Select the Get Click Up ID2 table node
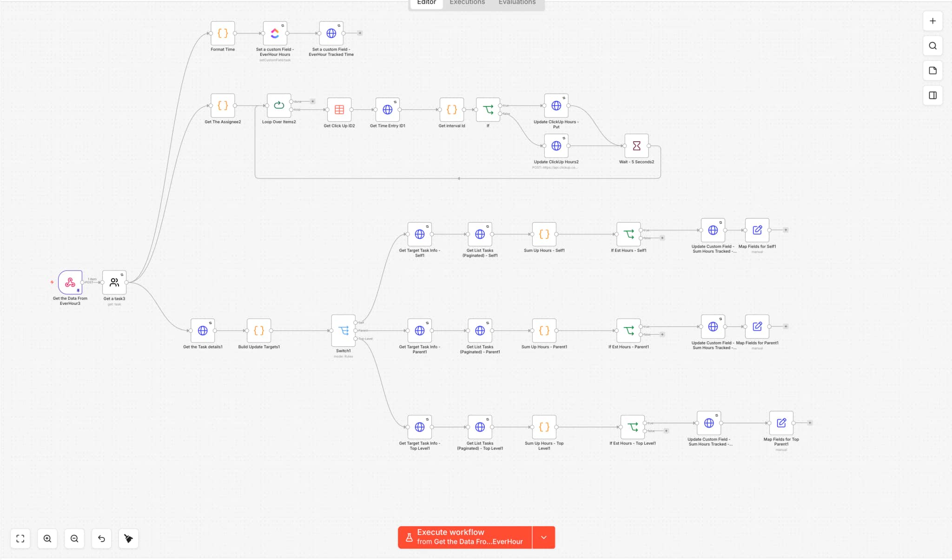The width and height of the screenshot is (952, 560). tap(339, 110)
